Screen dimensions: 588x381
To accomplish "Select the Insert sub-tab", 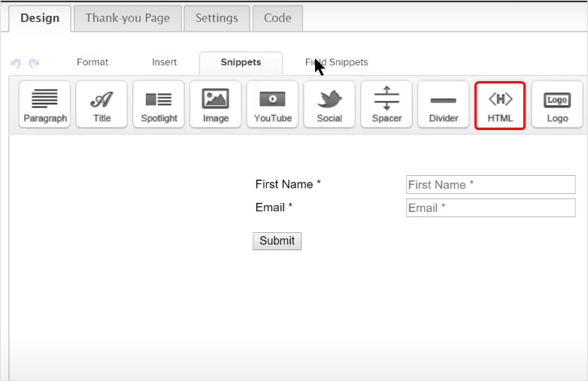I will point(165,62).
